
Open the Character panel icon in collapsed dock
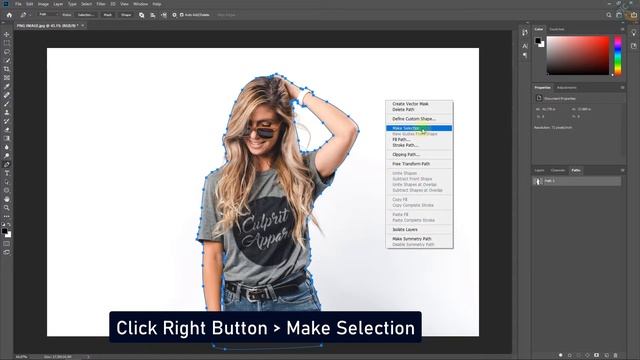[525, 46]
